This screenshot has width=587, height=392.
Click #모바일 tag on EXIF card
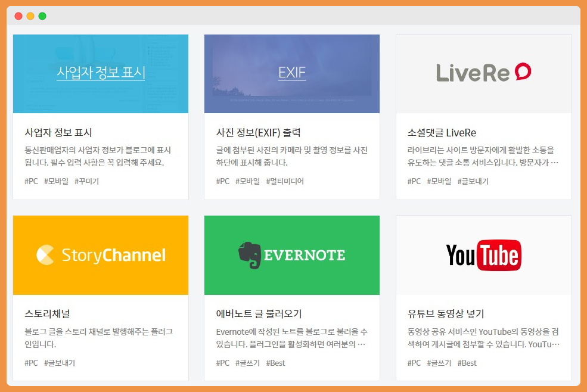(247, 181)
